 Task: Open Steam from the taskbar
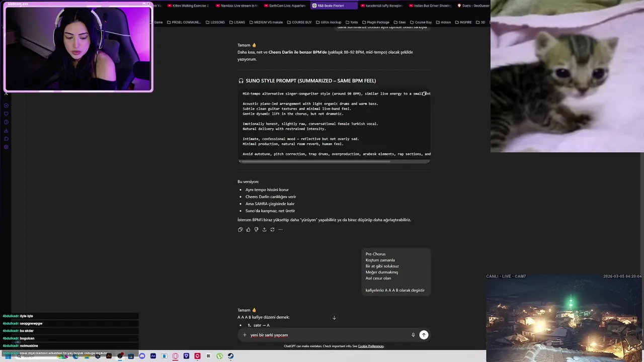(230, 356)
